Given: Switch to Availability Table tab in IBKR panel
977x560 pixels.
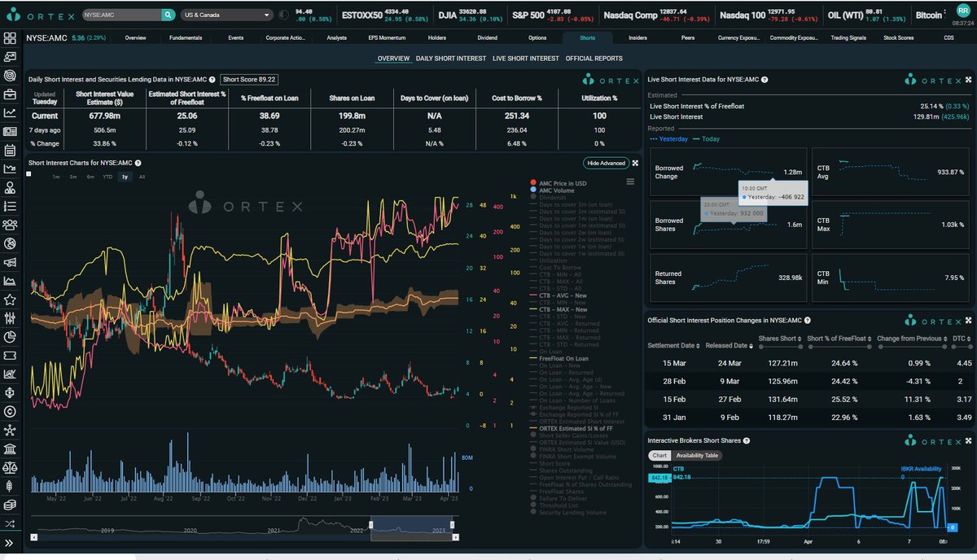Looking at the screenshot, I should 699,456.
